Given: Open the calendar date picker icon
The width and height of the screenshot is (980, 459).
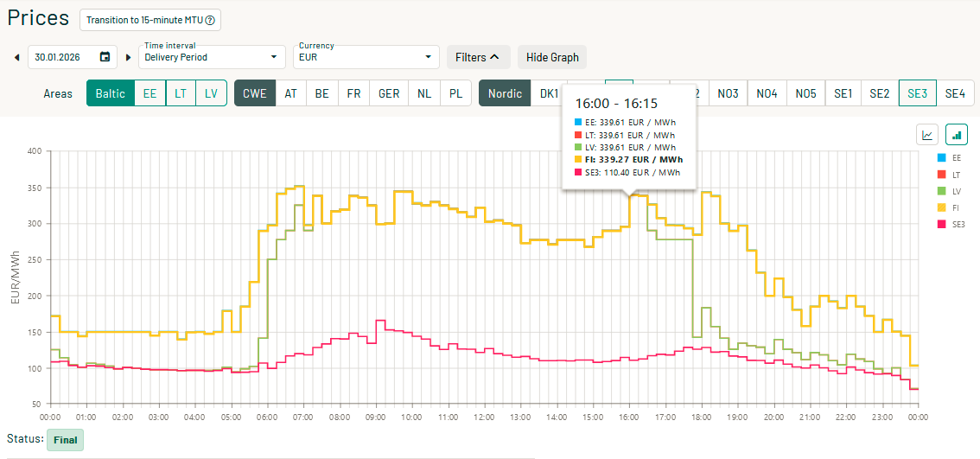Looking at the screenshot, I should coord(105,57).
